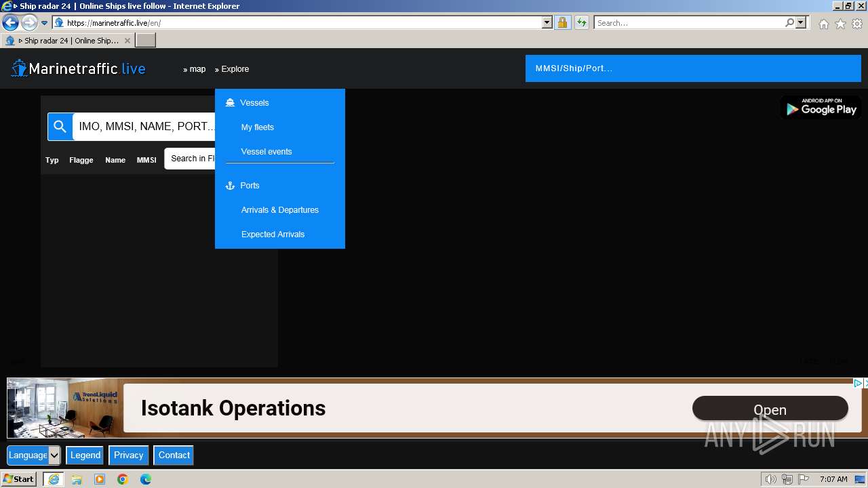Open the Language dropdown
868x488 pixels.
[x=34, y=455]
